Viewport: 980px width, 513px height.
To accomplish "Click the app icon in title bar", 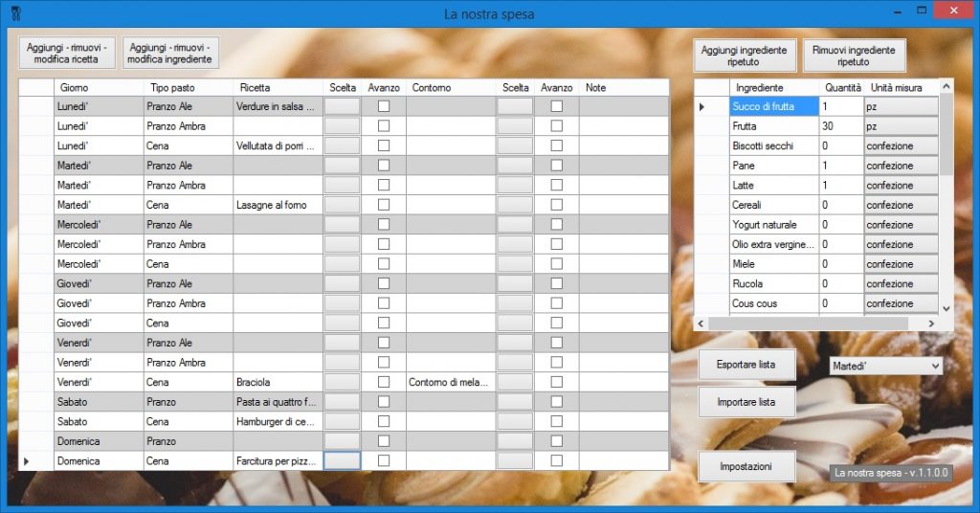I will click(13, 13).
